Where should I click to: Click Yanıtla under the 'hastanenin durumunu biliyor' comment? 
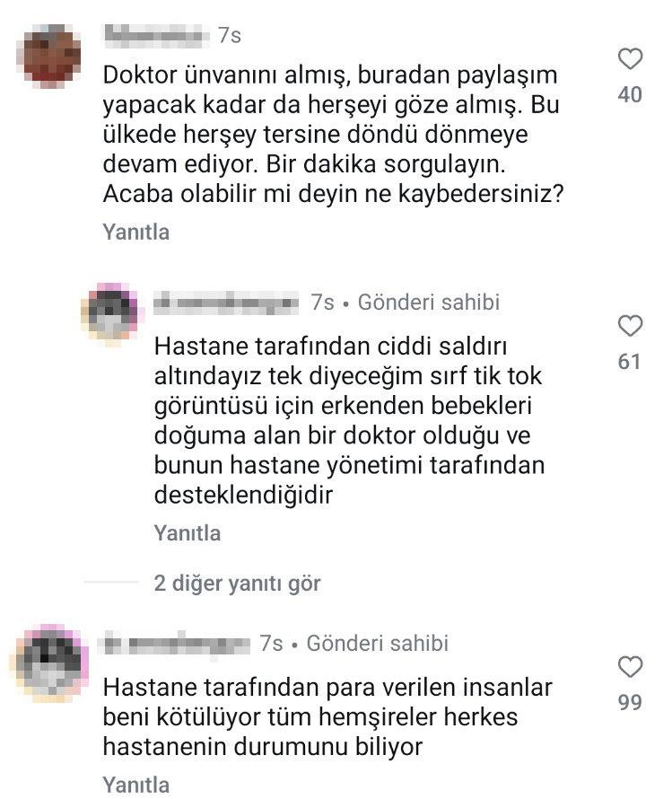tap(136, 785)
